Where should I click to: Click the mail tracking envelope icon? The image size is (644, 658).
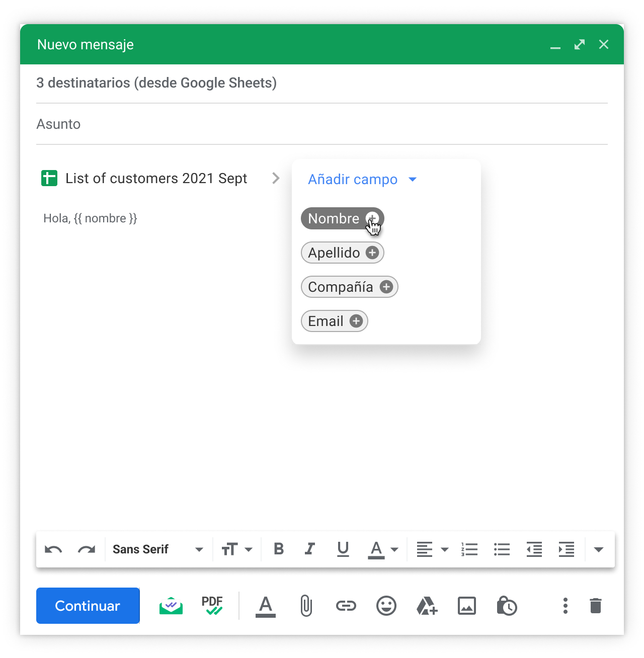click(x=171, y=606)
